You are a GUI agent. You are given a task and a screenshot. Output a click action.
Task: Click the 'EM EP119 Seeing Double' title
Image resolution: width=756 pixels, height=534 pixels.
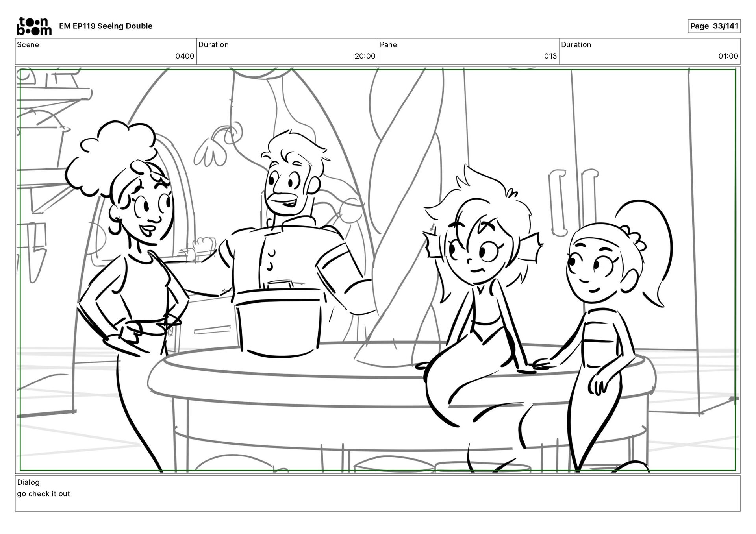click(x=106, y=26)
